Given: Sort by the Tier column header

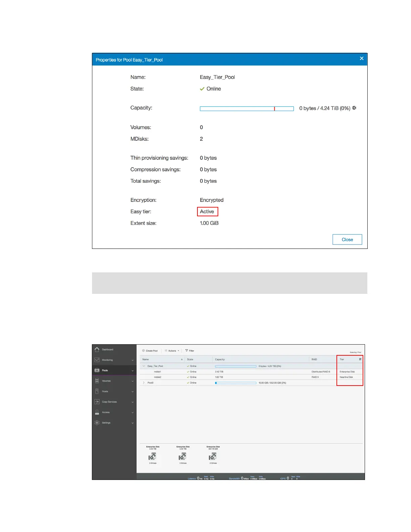Looking at the screenshot, I should click(342, 359).
